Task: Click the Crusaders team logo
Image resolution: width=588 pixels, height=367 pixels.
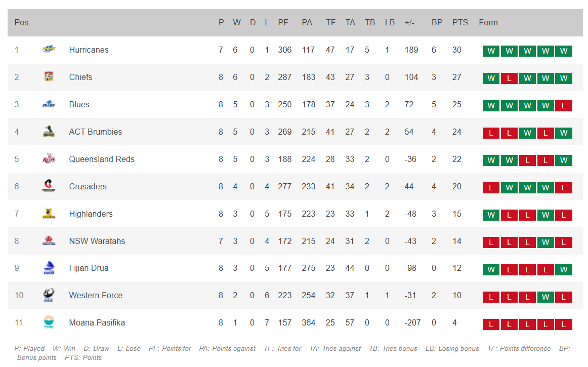Action: pos(49,186)
